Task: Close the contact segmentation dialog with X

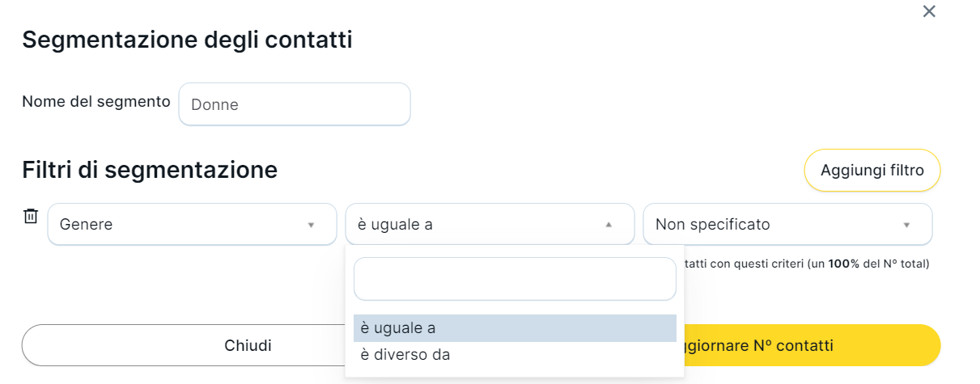Action: tap(929, 11)
